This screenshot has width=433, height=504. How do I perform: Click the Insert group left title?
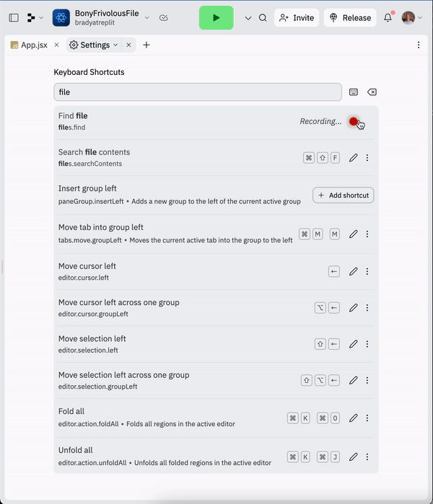pyautogui.click(x=87, y=188)
